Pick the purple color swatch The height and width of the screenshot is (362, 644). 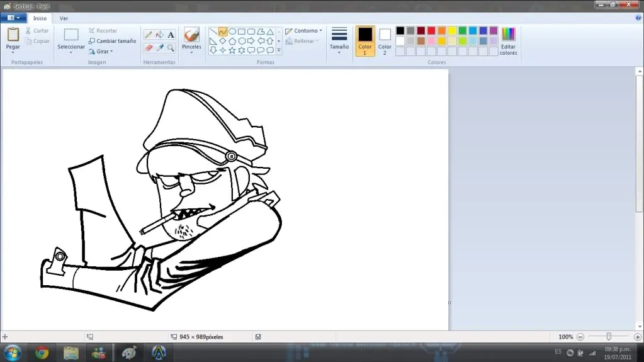494,31
